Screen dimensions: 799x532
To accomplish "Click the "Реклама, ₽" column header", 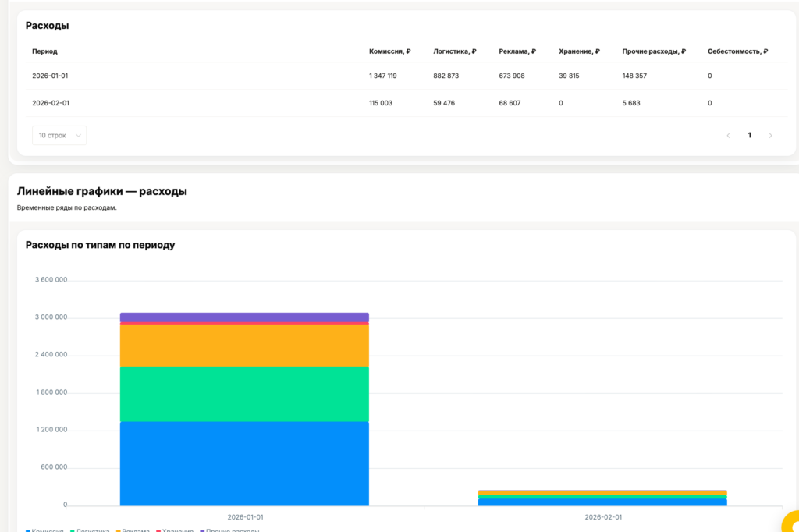I will tap(517, 51).
